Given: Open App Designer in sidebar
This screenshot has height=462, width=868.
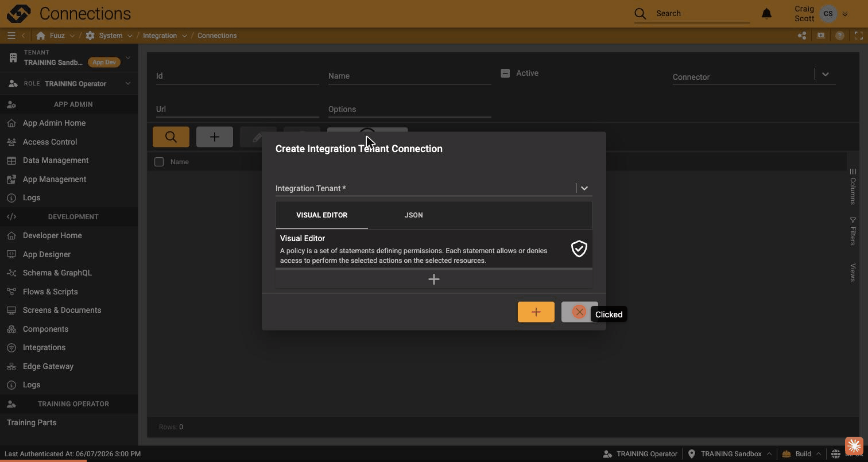Looking at the screenshot, I should tap(46, 254).
